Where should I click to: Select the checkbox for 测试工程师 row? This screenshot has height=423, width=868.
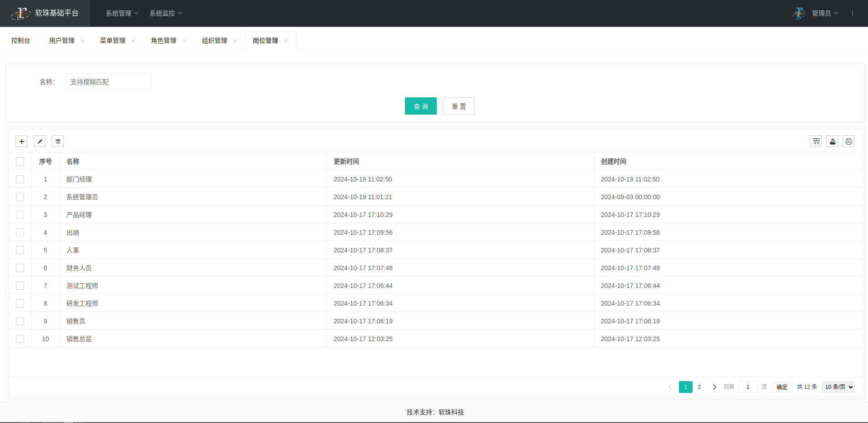click(20, 286)
